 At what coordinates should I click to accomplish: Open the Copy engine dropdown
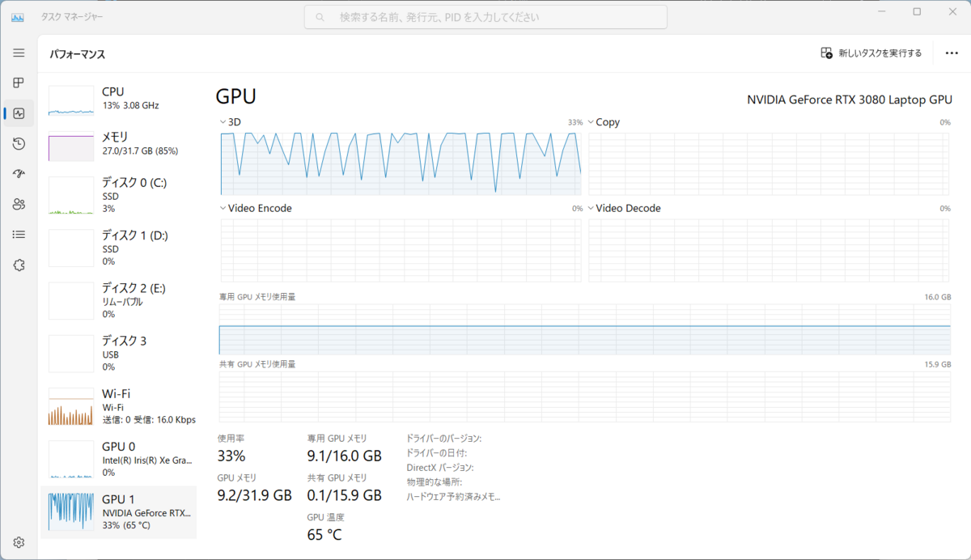click(604, 121)
